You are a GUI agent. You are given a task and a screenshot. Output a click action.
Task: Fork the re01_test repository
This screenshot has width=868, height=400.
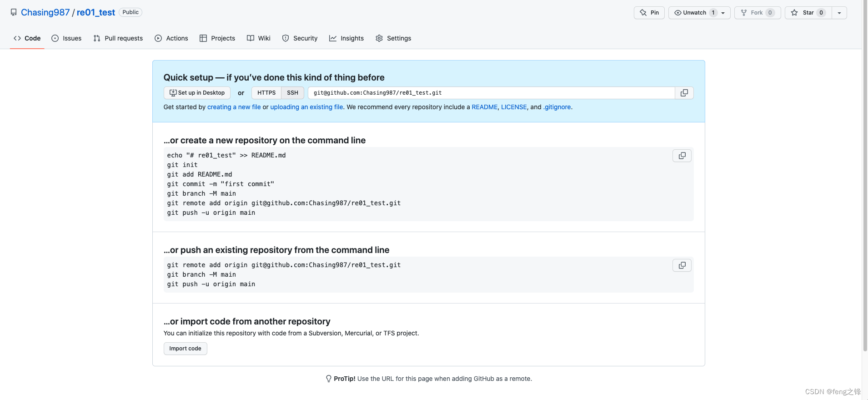coord(757,13)
